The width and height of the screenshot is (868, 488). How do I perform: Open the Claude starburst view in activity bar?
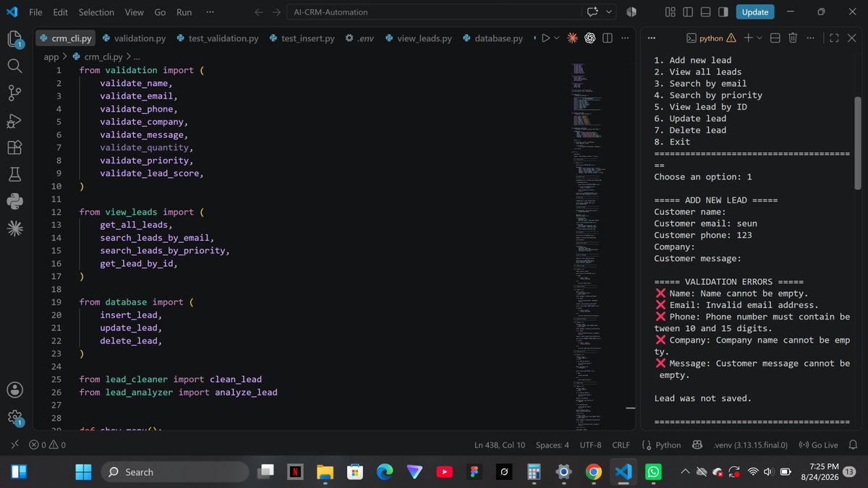point(15,228)
